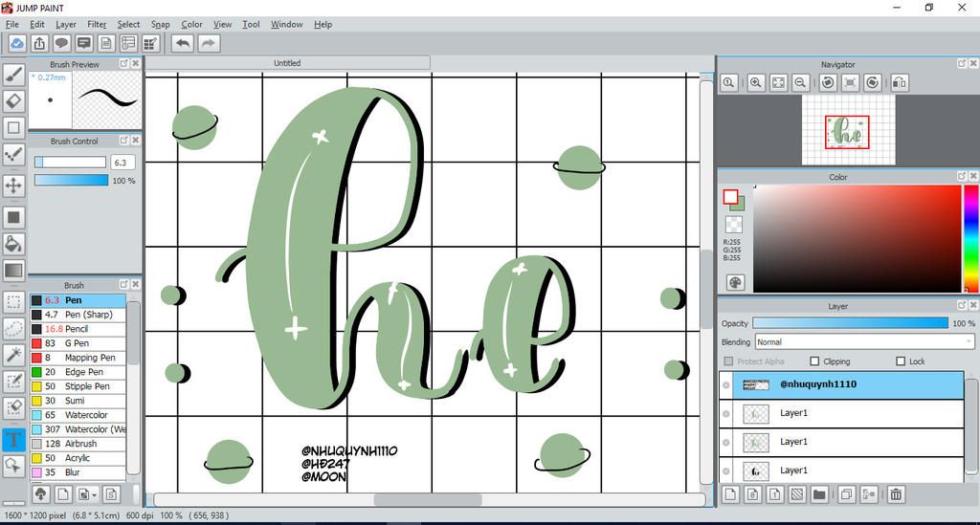Click the panel materials icon in toolbar

coord(129,43)
